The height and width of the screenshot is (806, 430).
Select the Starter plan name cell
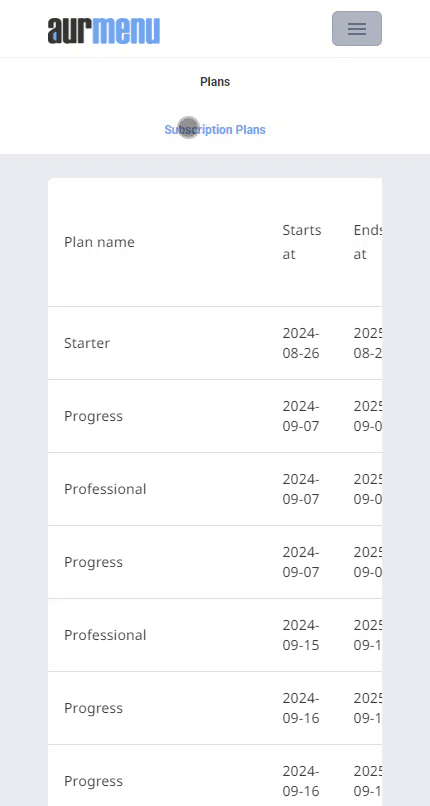click(x=87, y=343)
